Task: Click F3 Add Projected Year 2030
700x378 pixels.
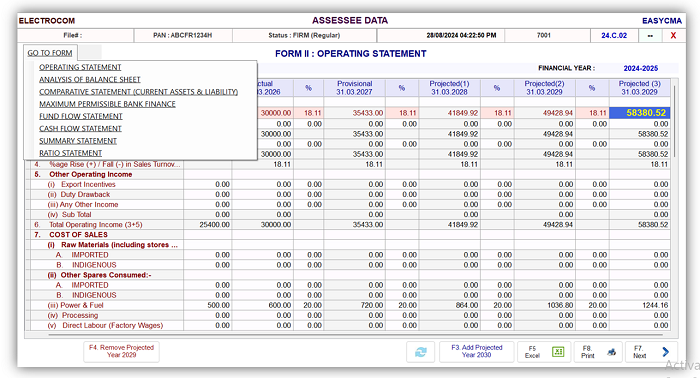Action: [476, 351]
